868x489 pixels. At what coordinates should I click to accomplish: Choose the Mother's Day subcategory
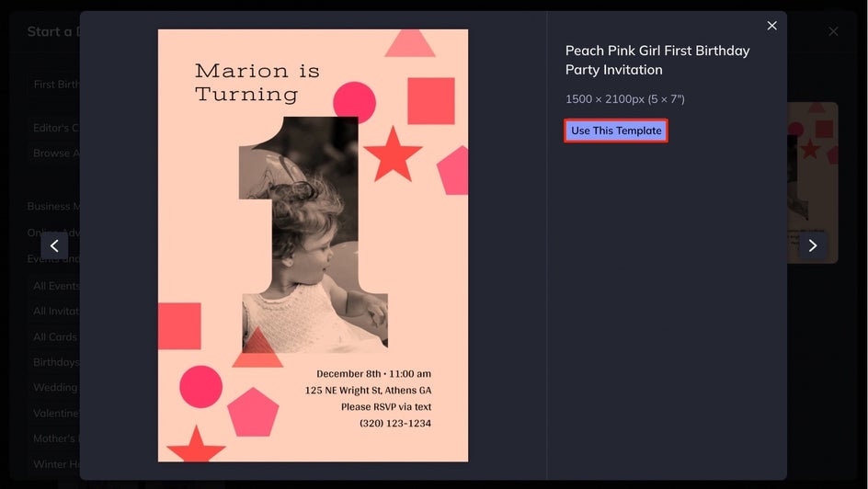coord(53,438)
